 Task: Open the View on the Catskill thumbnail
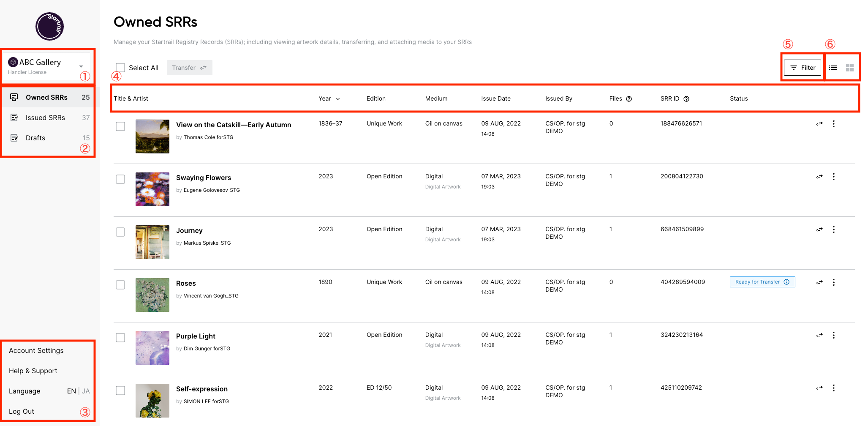[x=152, y=137]
